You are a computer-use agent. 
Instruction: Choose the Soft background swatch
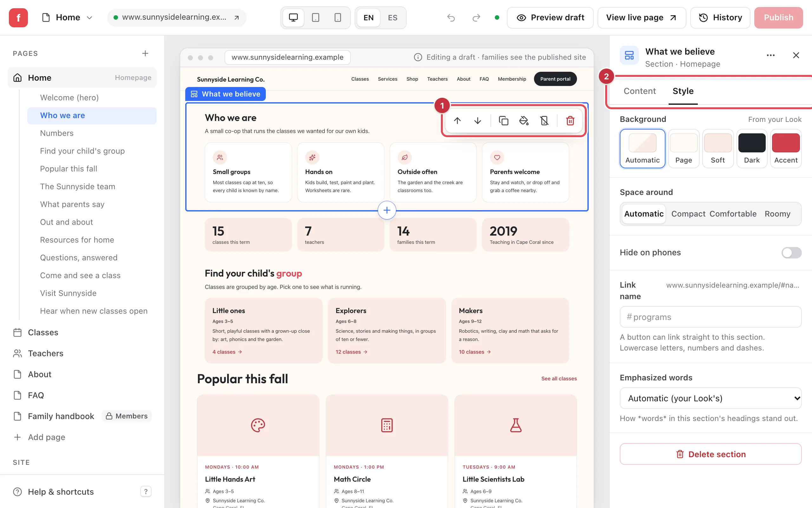tap(717, 149)
